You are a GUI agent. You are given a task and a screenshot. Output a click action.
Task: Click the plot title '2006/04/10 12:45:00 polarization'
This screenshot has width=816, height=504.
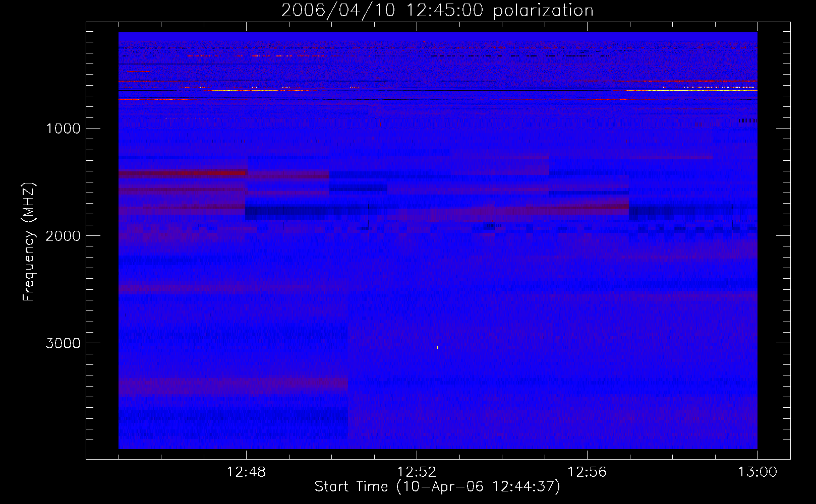(x=437, y=11)
